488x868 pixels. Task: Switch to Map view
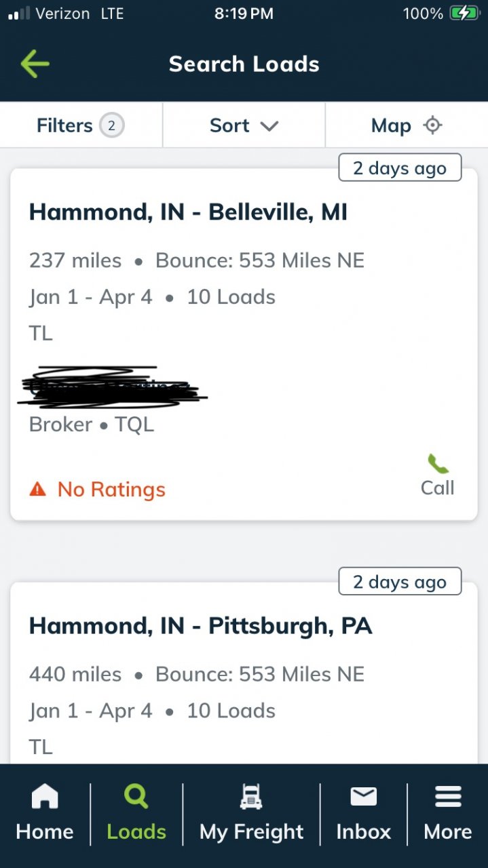407,125
